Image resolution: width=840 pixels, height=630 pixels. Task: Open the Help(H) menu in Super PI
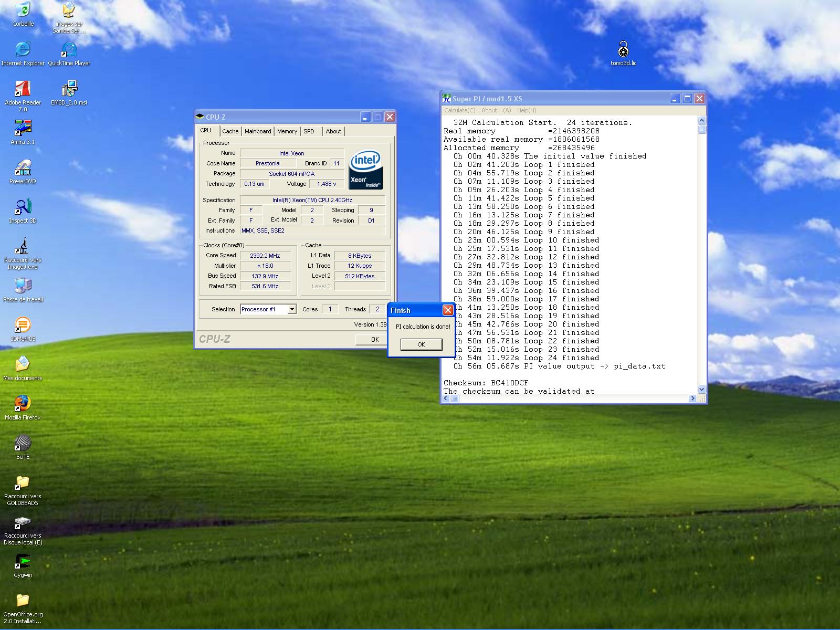527,110
